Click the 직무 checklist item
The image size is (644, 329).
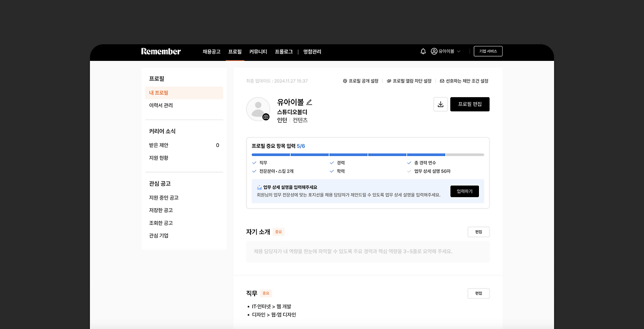260,163
